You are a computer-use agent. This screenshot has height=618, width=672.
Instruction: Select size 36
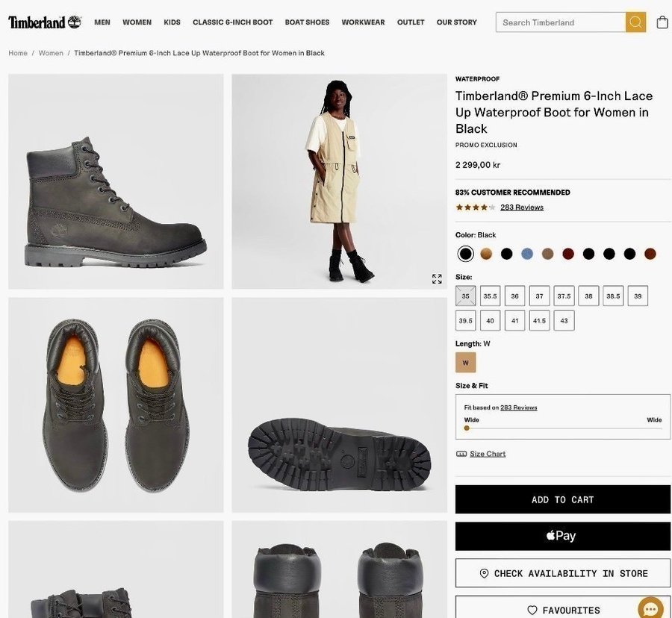(x=514, y=296)
